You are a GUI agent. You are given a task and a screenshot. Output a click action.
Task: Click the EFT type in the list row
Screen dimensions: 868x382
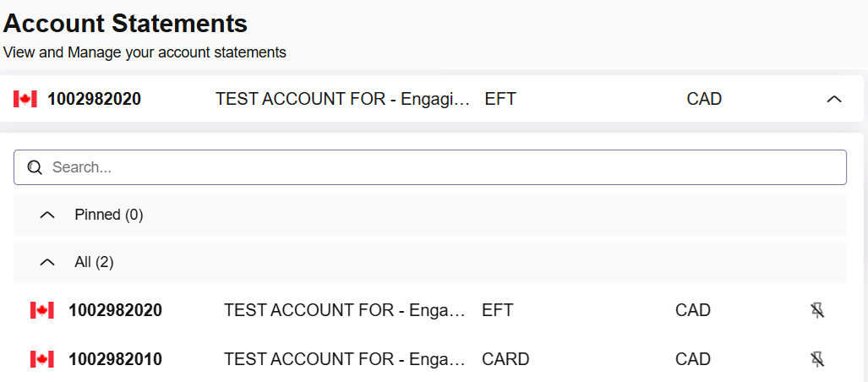click(x=497, y=310)
